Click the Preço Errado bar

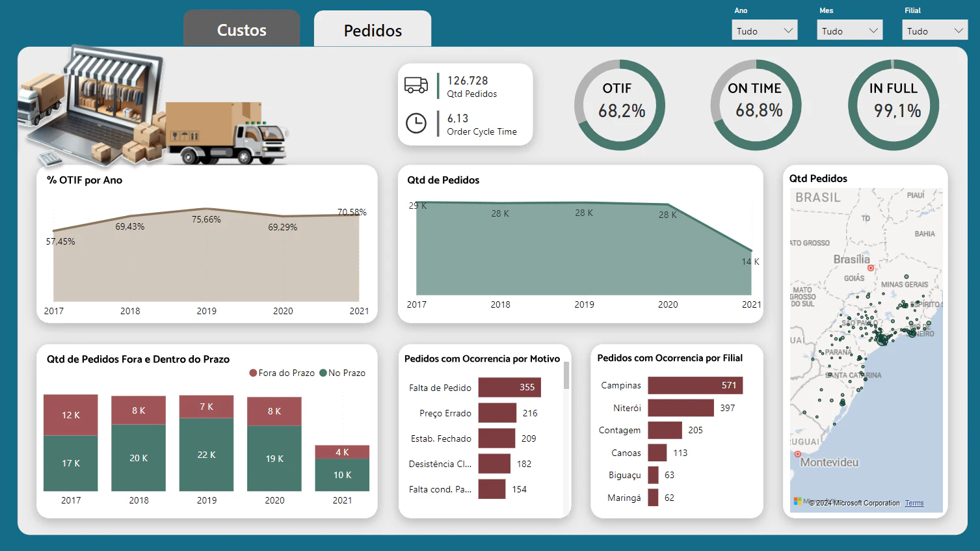tap(497, 413)
